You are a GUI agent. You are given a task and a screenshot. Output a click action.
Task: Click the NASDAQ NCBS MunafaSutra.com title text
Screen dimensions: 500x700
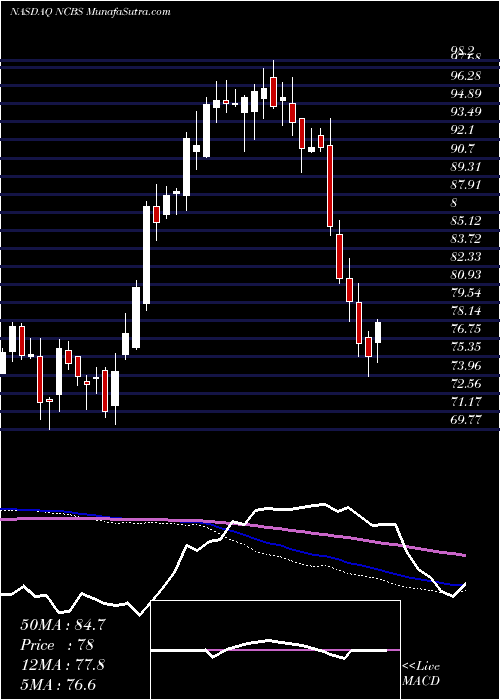(x=90, y=12)
